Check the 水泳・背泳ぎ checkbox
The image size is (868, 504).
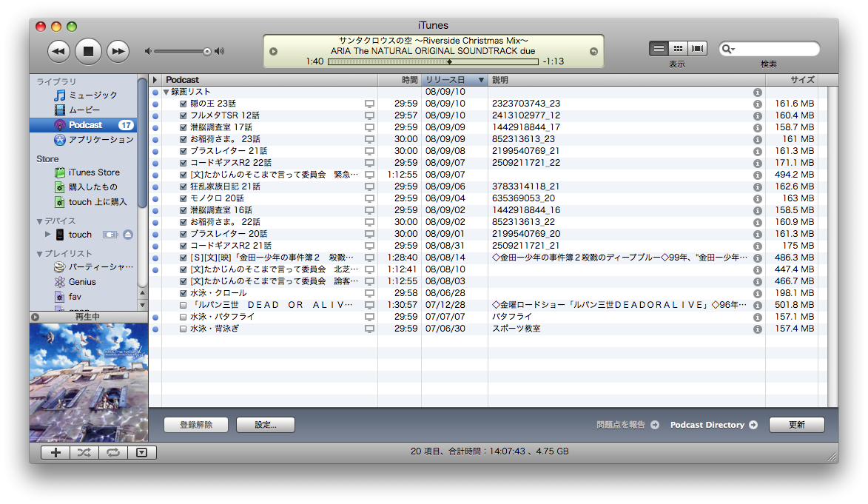[x=184, y=329]
